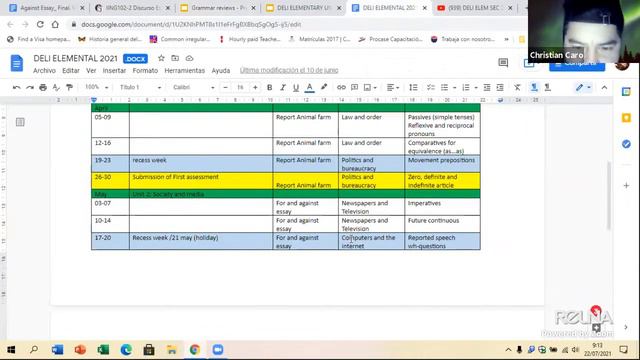Show the document outline panel
The image size is (640, 360).
click(20, 122)
